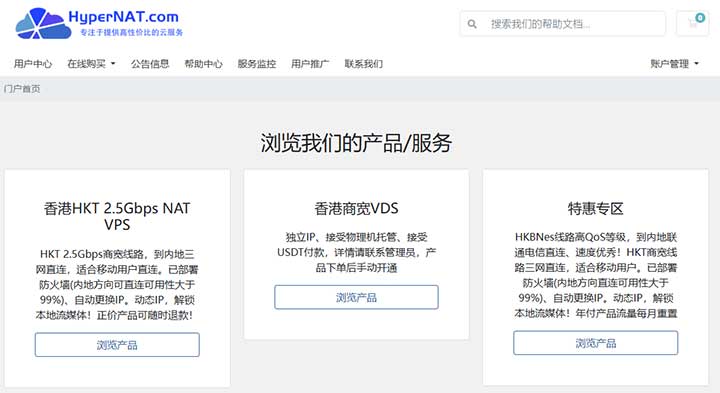This screenshot has width=720, height=393.
Task: Click the 香港商宽VDS card title
Action: pyautogui.click(x=356, y=208)
